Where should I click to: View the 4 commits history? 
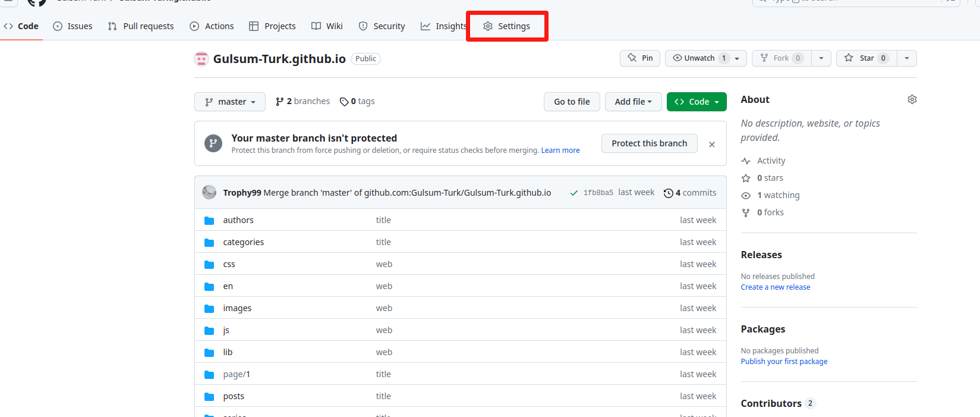pyautogui.click(x=690, y=193)
